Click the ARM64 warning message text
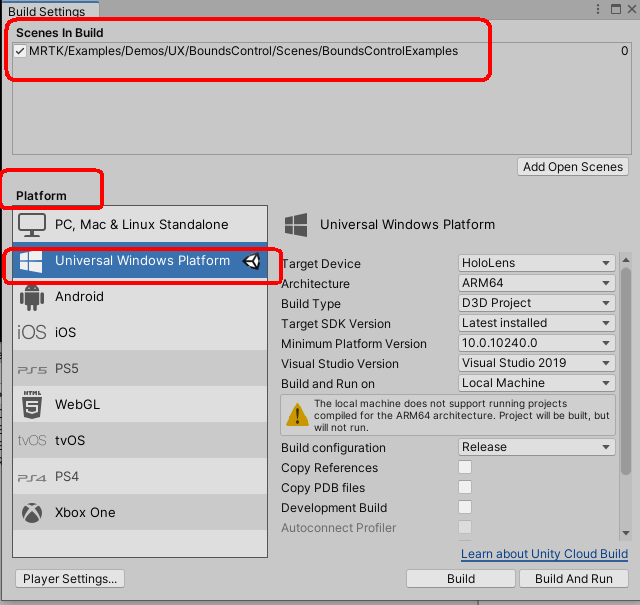The image size is (640, 605). [461, 415]
